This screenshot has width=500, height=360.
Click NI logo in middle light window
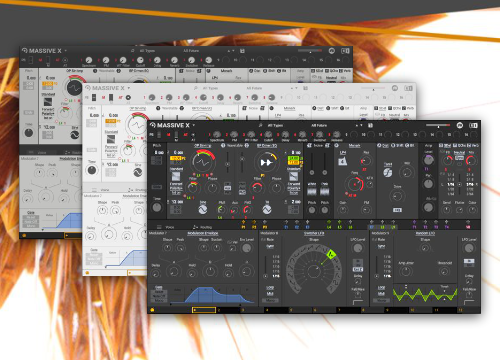[x=395, y=88]
